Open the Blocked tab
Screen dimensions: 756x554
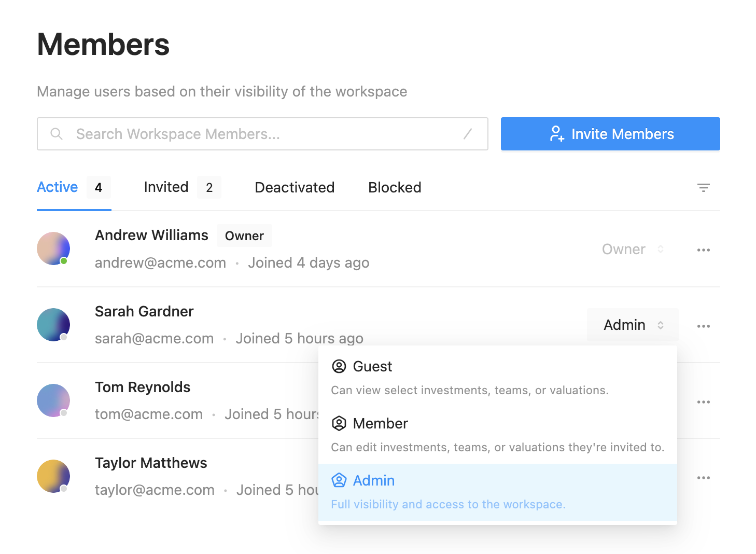click(x=395, y=187)
